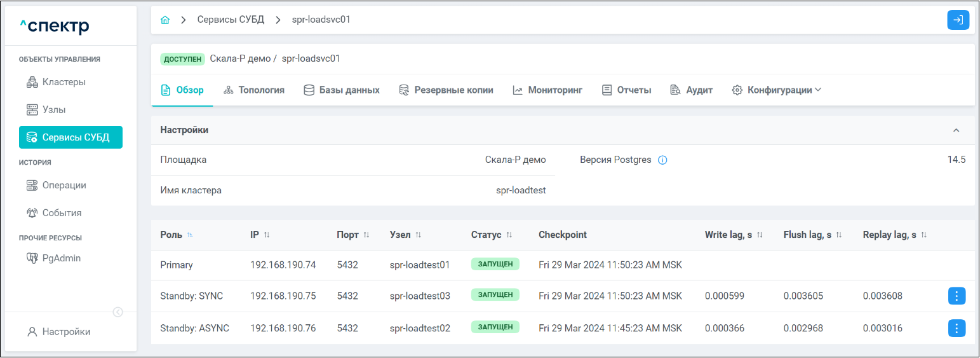Collapse the Настройки panel chevron
The image size is (980, 358).
[x=956, y=130]
